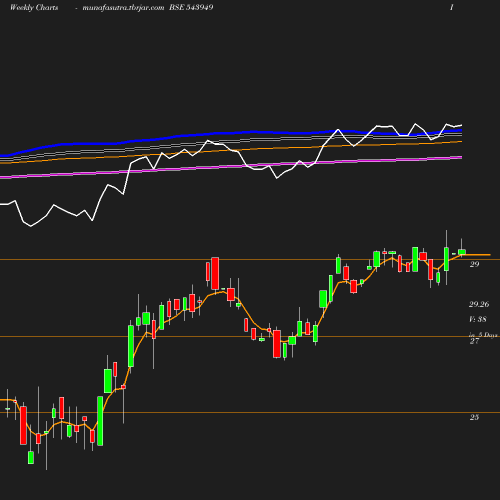Select the current price value 29.26
500x500 pixels.
tap(479, 304)
